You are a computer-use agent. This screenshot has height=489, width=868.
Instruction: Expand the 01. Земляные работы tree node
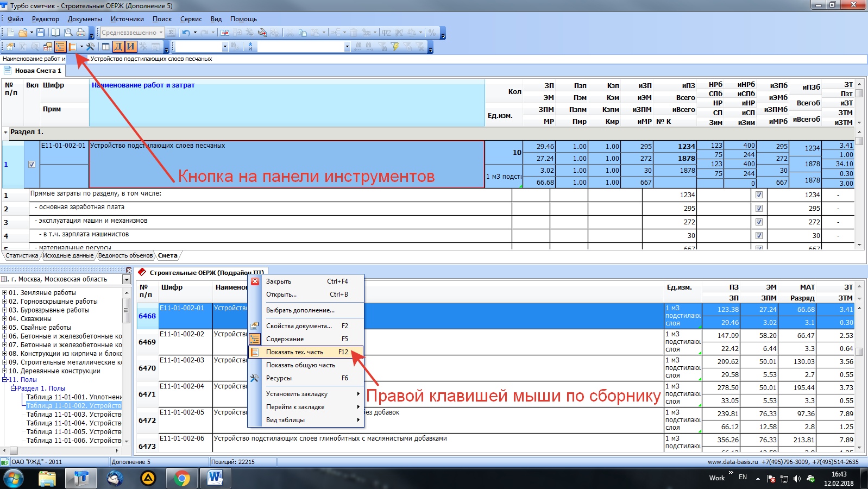pyautogui.click(x=4, y=293)
